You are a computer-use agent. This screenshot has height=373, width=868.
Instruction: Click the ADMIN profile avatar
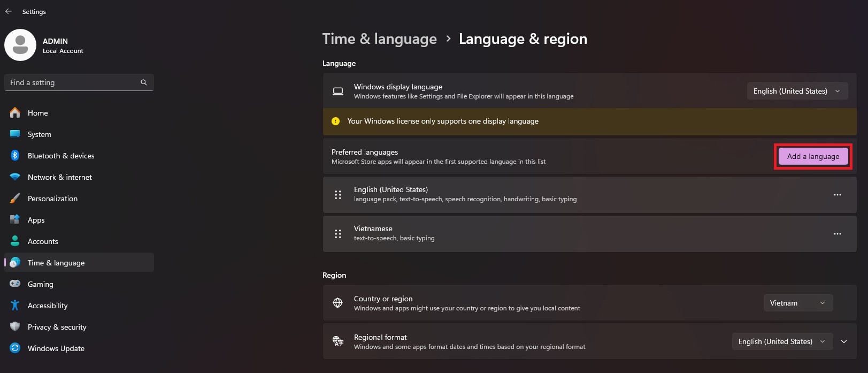(20, 45)
